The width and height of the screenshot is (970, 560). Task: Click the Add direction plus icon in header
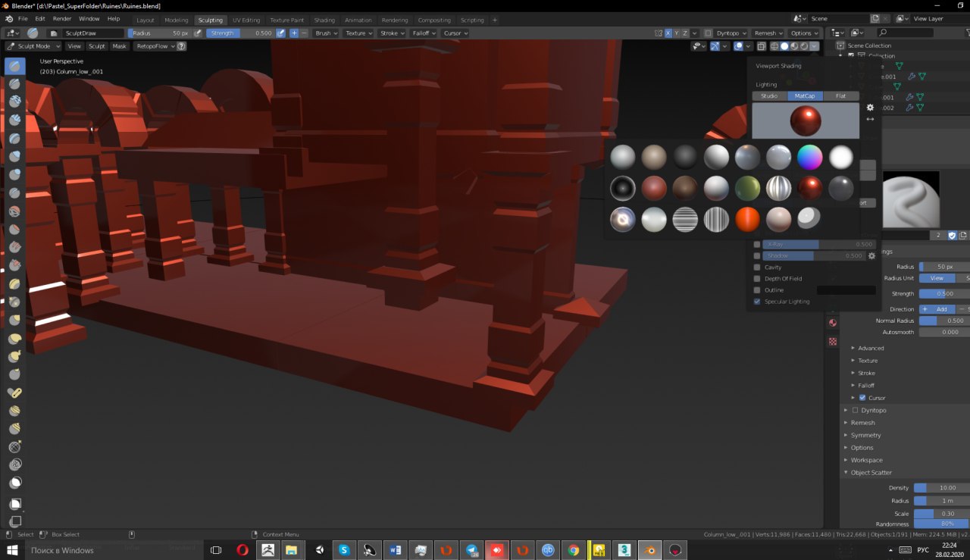pyautogui.click(x=294, y=33)
